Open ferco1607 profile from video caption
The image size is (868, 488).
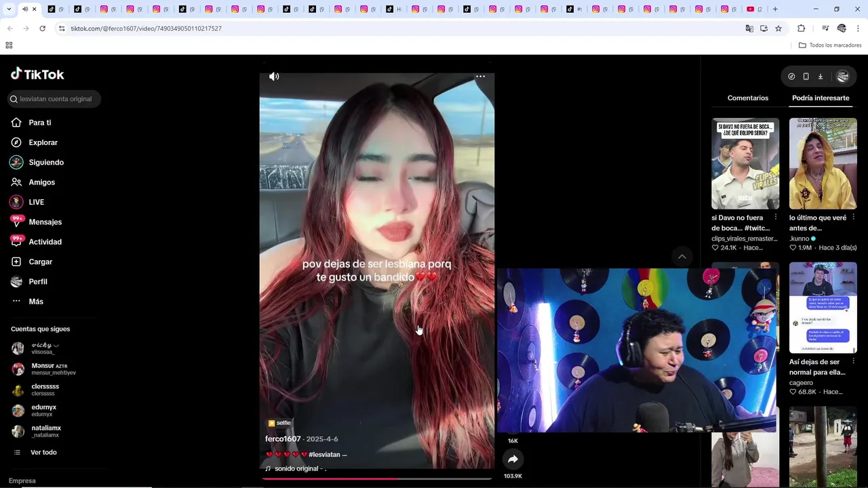click(x=283, y=439)
